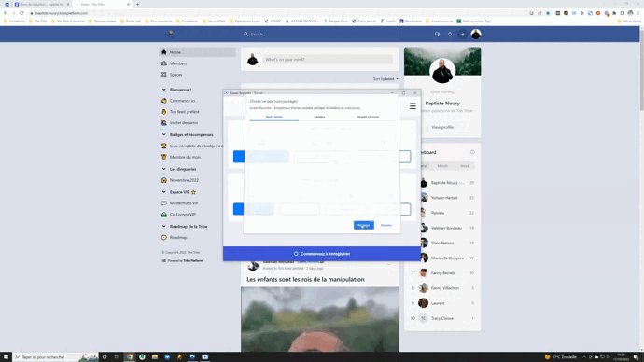Open the View profile link
This screenshot has height=362, width=644.
[x=442, y=127]
